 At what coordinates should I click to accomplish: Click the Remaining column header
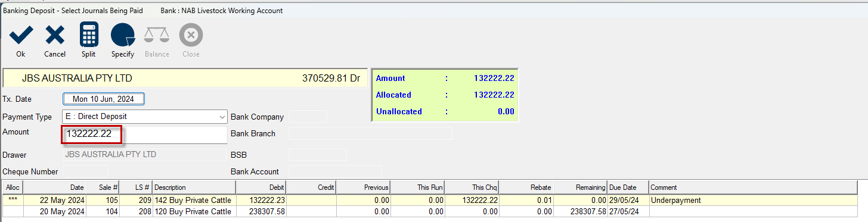tap(579, 187)
